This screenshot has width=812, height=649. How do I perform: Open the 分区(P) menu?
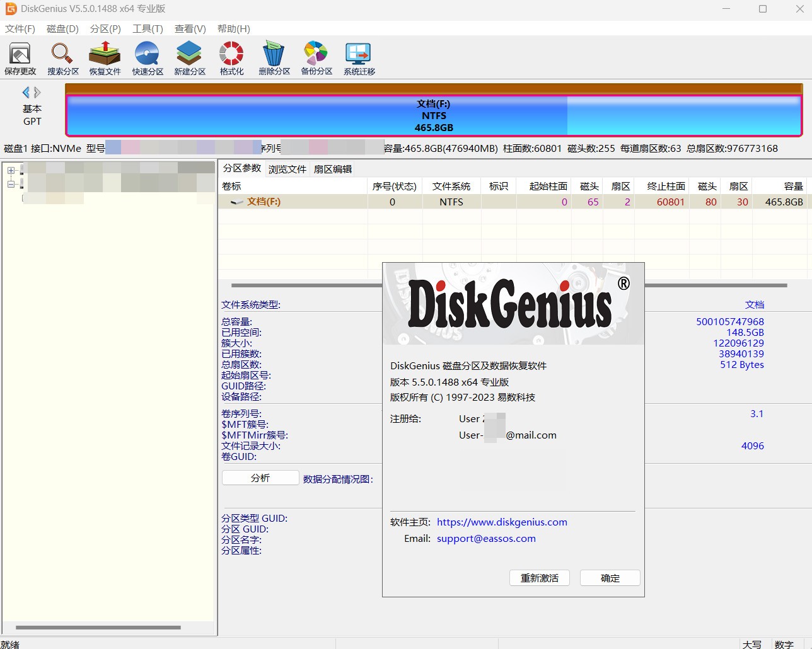[x=105, y=29]
